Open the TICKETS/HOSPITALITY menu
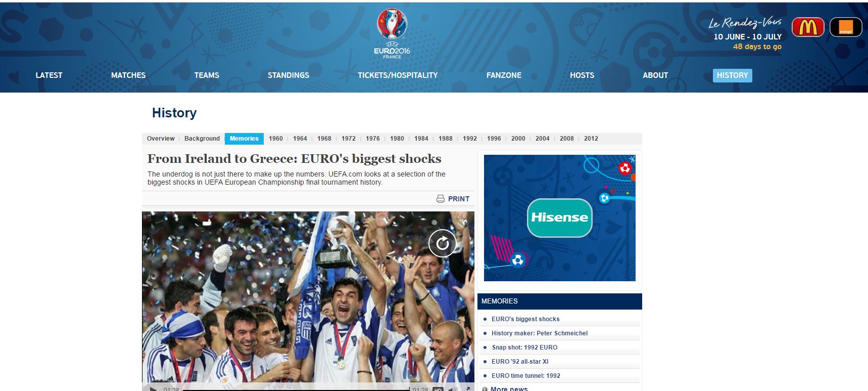Screen dimensions: 868x391 click(398, 75)
